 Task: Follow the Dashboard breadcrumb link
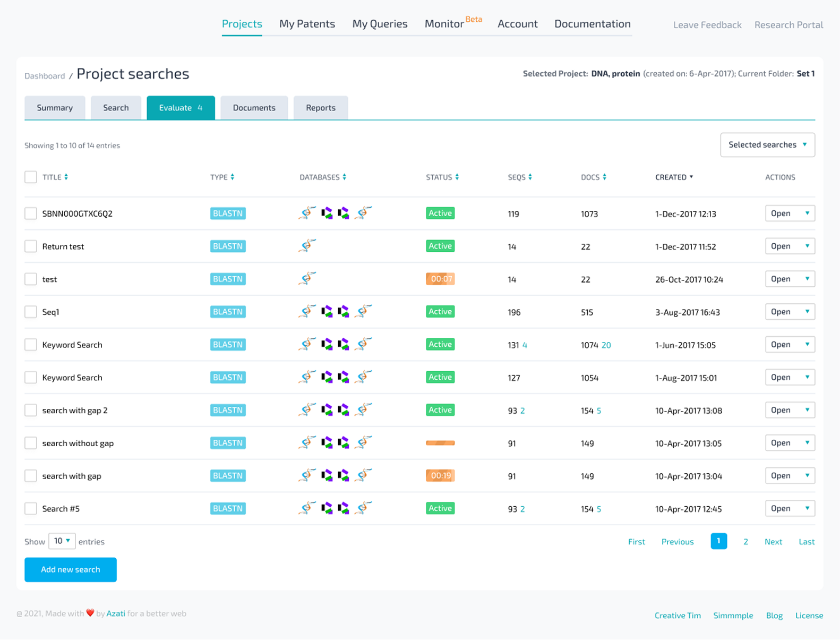click(x=45, y=76)
